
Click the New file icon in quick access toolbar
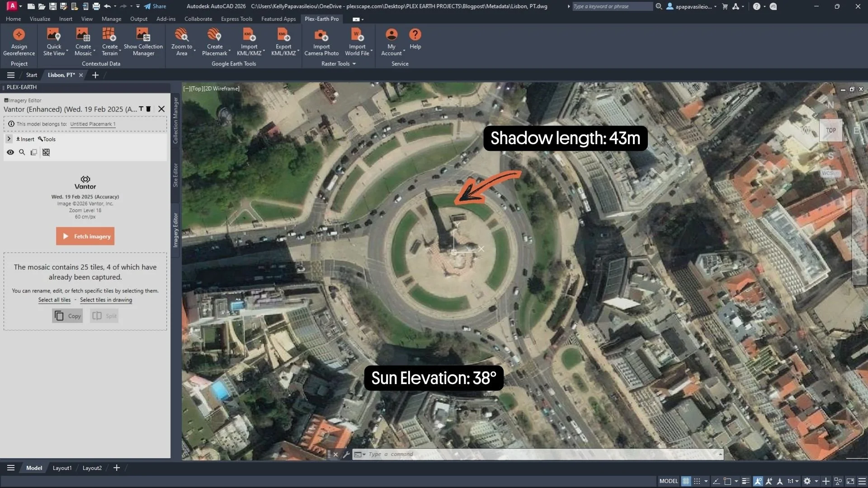pyautogui.click(x=31, y=6)
